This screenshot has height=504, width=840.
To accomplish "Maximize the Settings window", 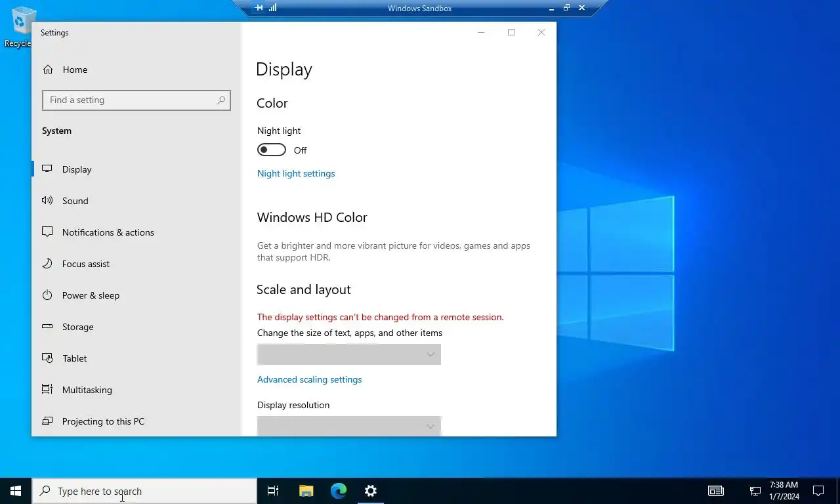I will pos(511,32).
